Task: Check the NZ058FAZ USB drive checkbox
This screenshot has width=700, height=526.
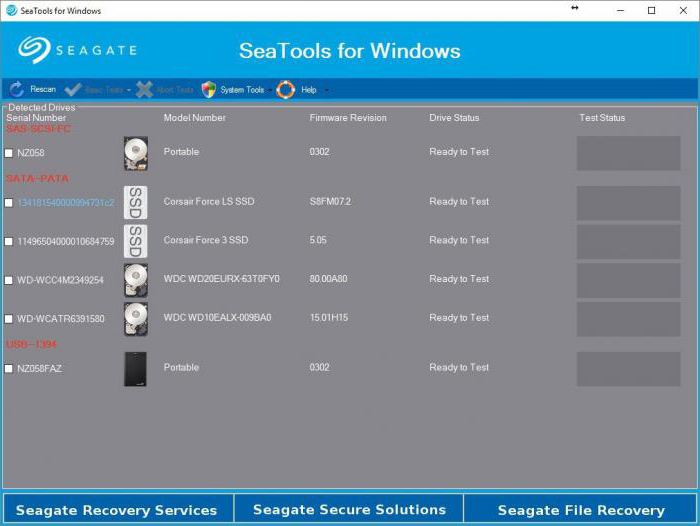Action: click(8, 369)
